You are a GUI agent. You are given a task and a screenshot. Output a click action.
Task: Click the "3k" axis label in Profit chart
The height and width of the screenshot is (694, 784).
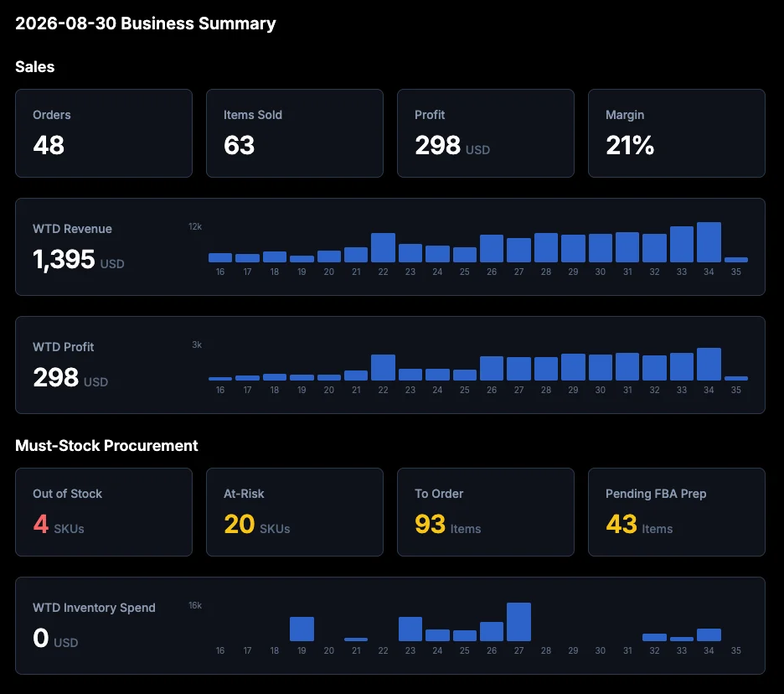point(197,344)
